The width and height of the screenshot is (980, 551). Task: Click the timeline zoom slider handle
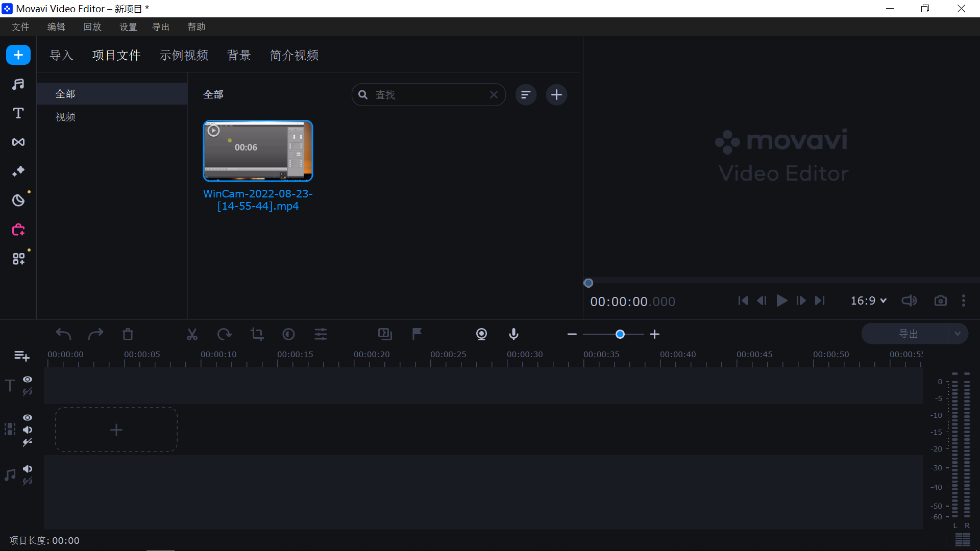click(x=620, y=334)
